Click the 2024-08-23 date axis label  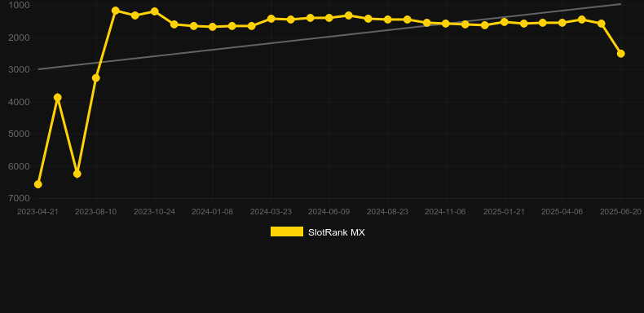pos(388,212)
